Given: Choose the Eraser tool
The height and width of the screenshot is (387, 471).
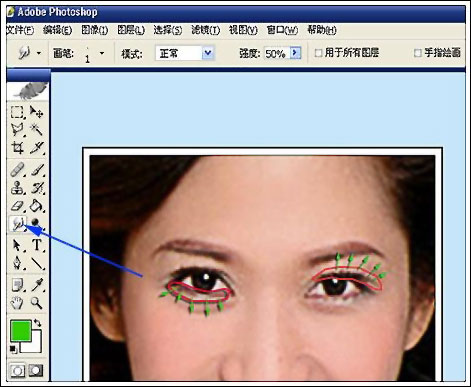Looking at the screenshot, I should 17,206.
